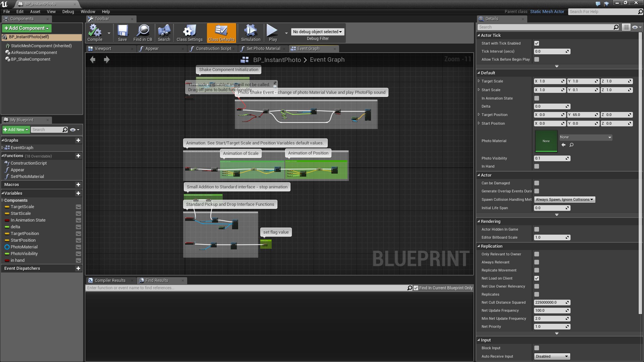
Task: Save the blueprint asset
Action: [122, 33]
